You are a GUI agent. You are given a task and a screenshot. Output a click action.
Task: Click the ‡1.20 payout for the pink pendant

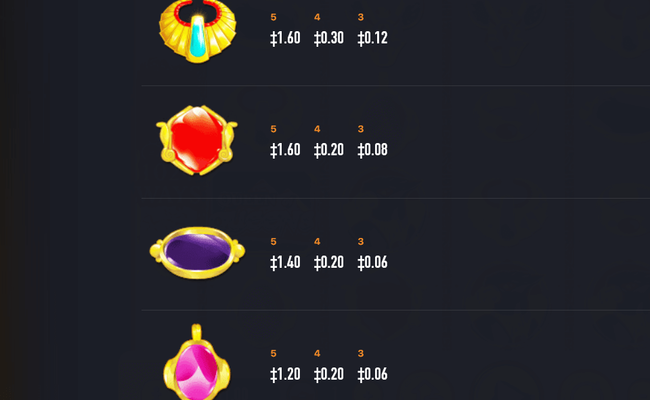coord(285,374)
